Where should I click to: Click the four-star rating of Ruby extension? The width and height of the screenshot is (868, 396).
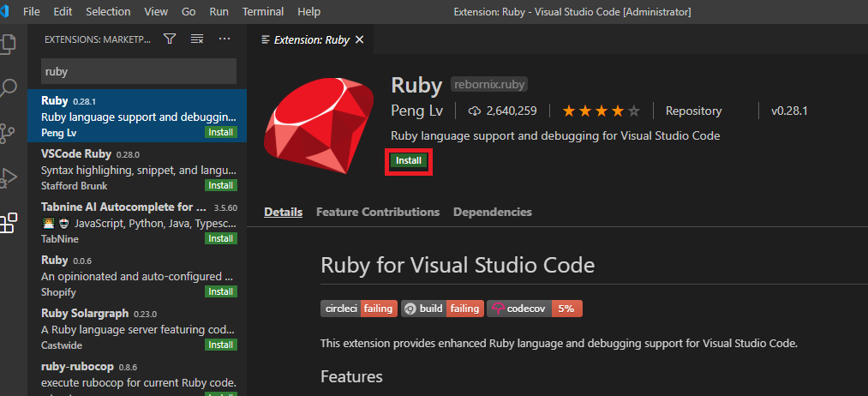point(601,111)
